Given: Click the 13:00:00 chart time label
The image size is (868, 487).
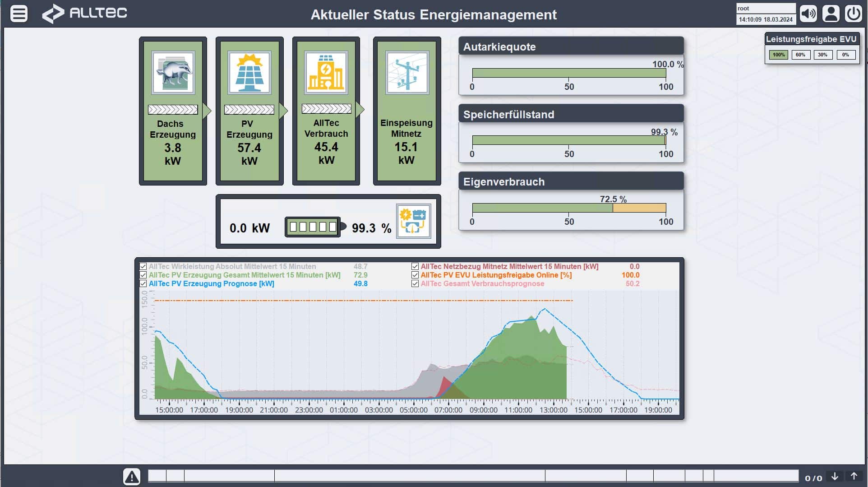Looking at the screenshot, I should (x=553, y=410).
